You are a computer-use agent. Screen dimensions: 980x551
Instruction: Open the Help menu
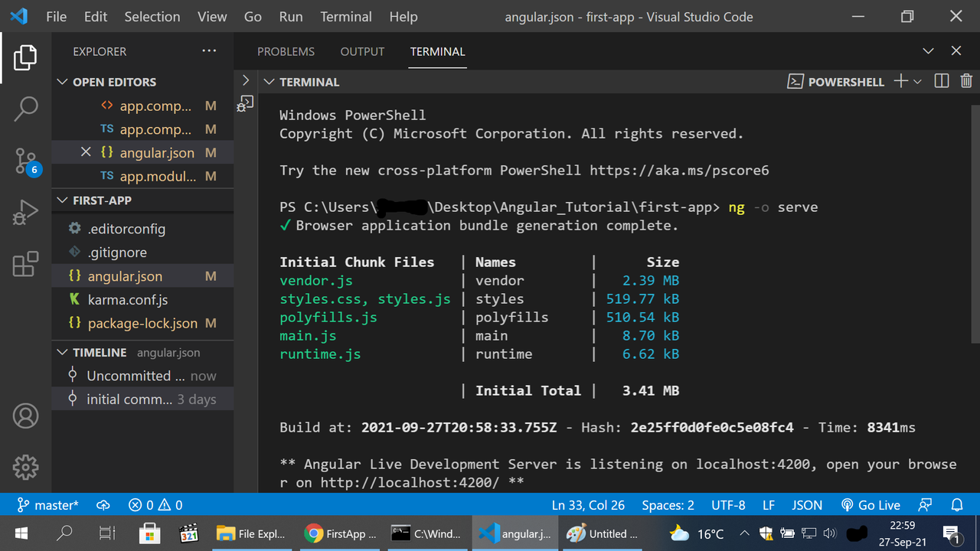click(403, 17)
